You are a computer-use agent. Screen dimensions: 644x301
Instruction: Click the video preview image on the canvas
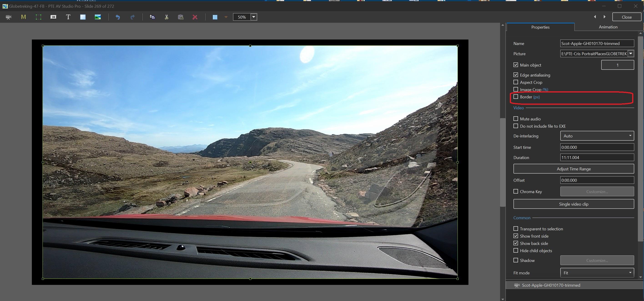tap(250, 162)
